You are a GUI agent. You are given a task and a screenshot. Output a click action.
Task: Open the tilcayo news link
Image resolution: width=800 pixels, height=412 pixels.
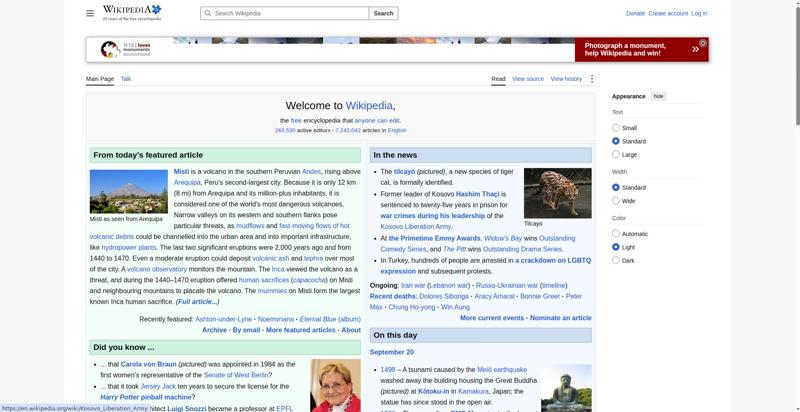404,172
